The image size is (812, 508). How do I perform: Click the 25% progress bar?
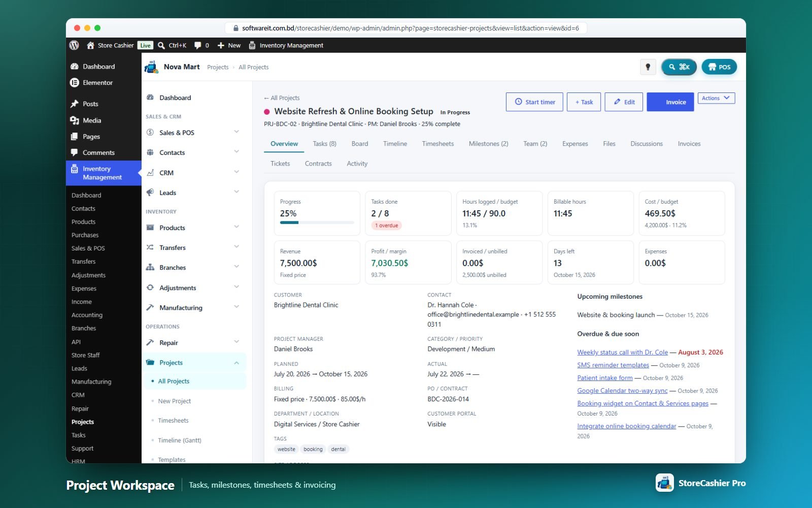click(317, 223)
